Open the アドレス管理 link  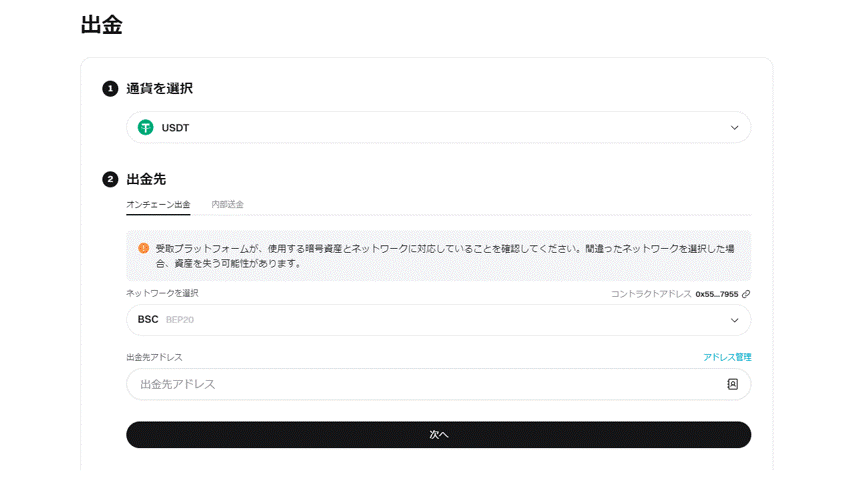(x=726, y=357)
